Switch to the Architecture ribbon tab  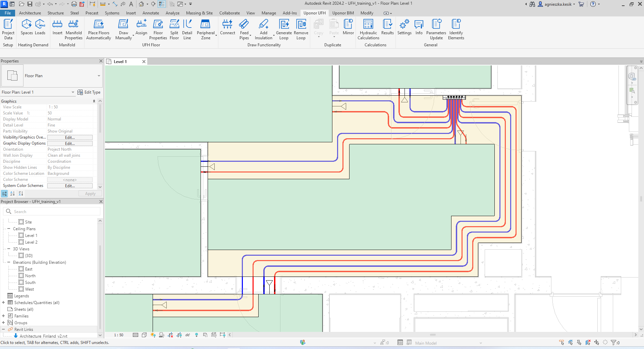point(30,13)
